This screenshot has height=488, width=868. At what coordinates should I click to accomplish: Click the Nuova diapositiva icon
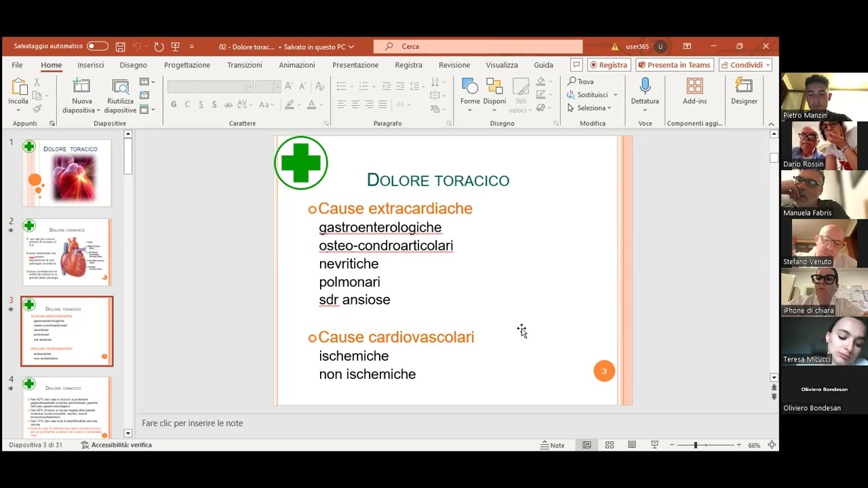[81, 86]
